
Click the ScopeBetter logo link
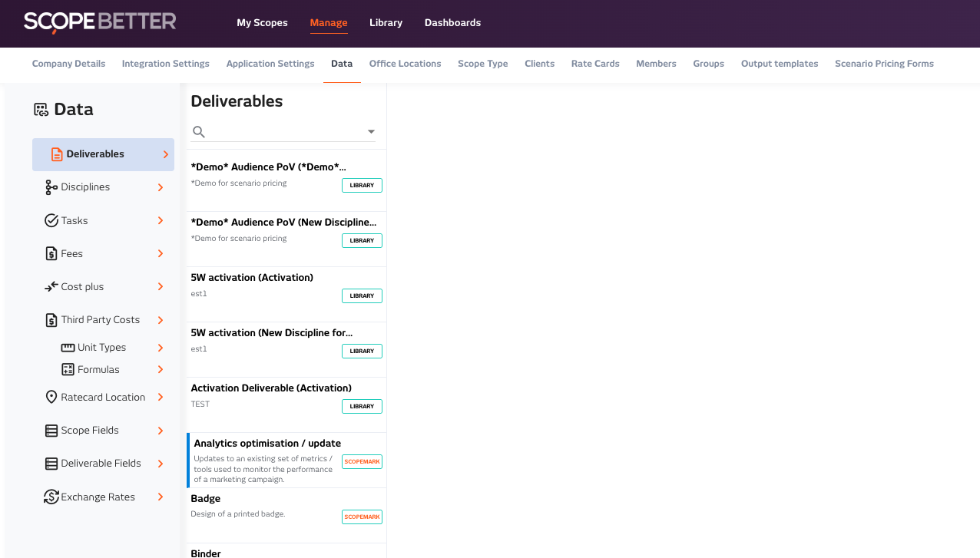tap(100, 22)
